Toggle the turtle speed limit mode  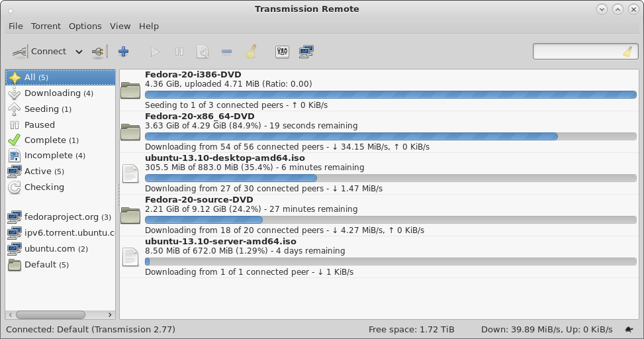(x=628, y=329)
